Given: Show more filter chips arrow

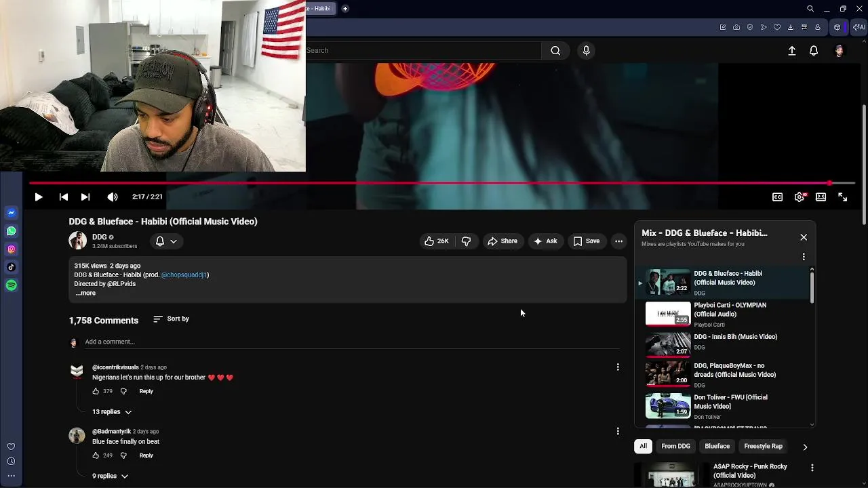Looking at the screenshot, I should pos(805,447).
